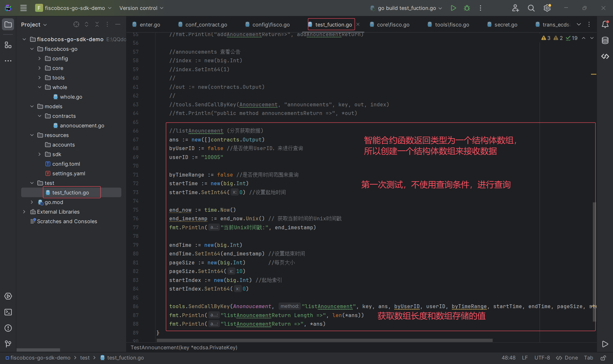Click the LF line separator selector
613x364 pixels.
[x=525, y=358]
